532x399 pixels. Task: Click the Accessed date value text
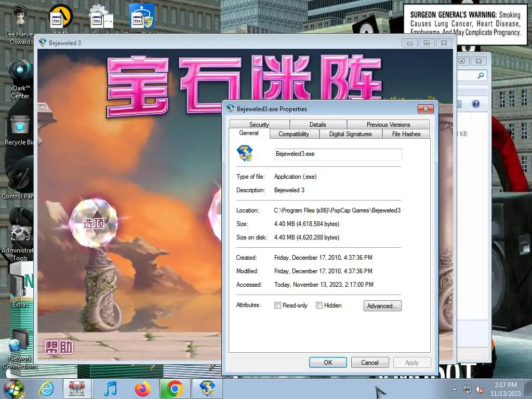point(324,285)
